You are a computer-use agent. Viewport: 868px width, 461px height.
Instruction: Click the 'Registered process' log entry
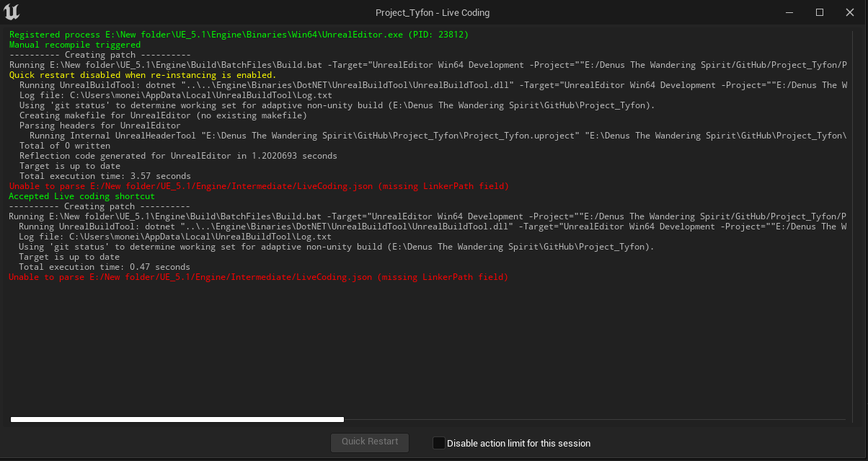coord(238,34)
